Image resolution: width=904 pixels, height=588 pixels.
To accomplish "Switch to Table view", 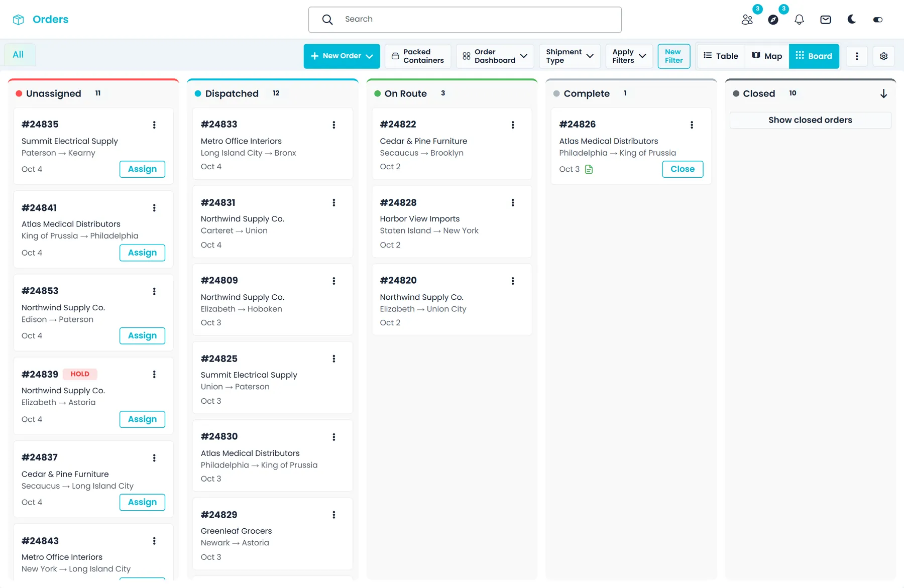I will click(x=721, y=56).
